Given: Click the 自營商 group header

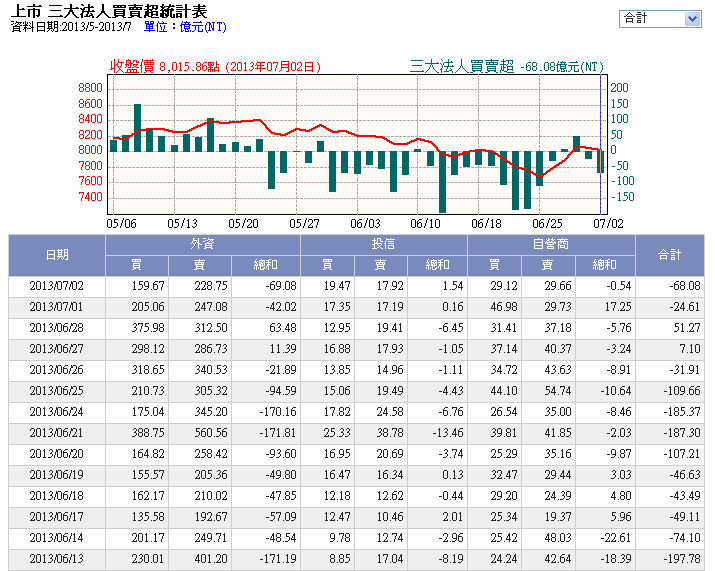Looking at the screenshot, I should click(x=551, y=244).
